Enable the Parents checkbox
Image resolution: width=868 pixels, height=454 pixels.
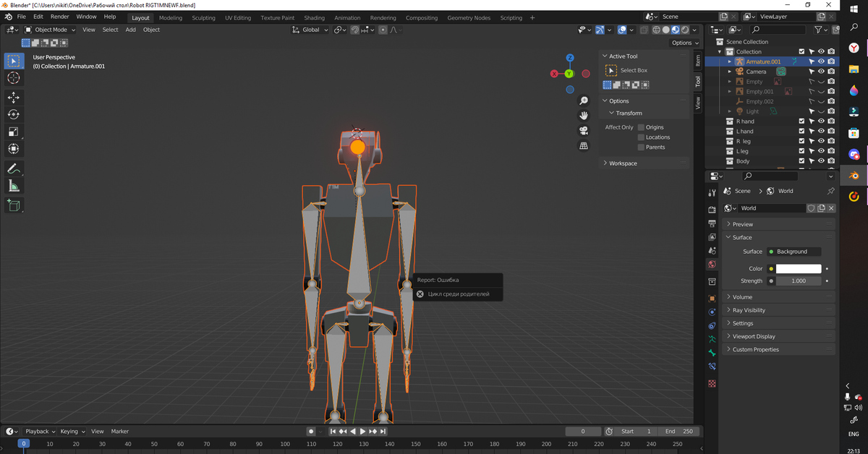641,147
